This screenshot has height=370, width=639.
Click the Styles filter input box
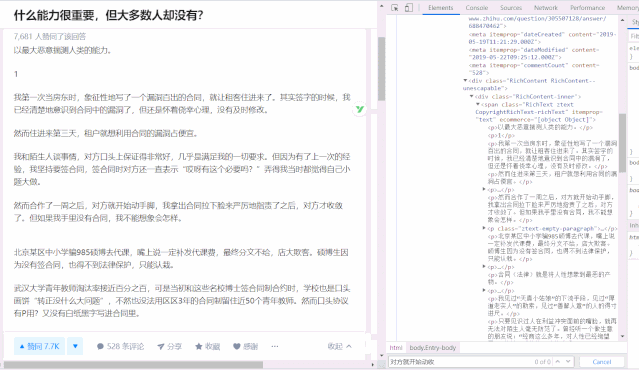[634, 36]
